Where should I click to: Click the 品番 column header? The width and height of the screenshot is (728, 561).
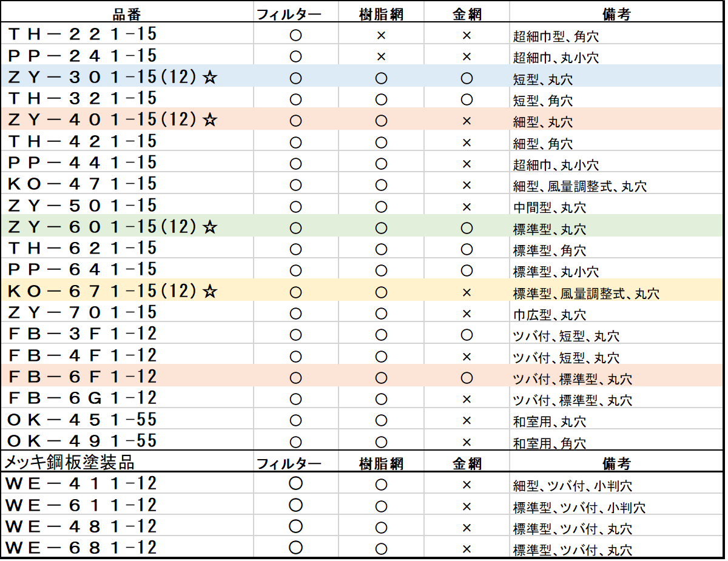[x=127, y=15]
